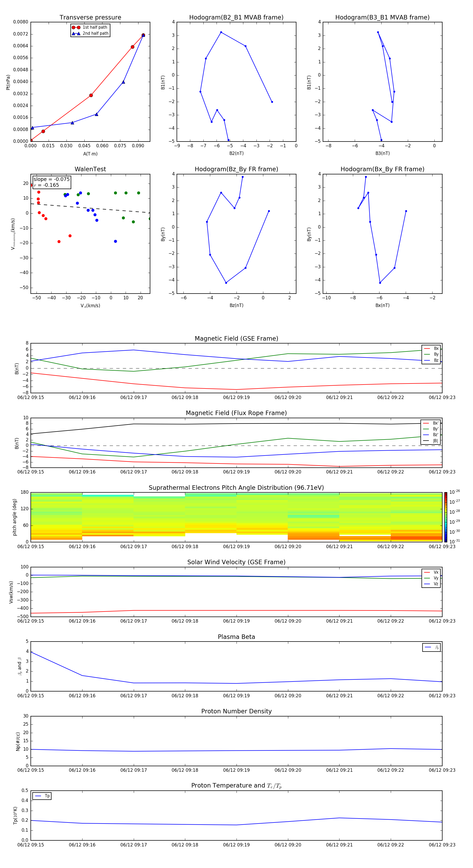Select the Bx' entry in Flux Rope legend
The height and width of the screenshot is (868, 473).
[x=431, y=423]
